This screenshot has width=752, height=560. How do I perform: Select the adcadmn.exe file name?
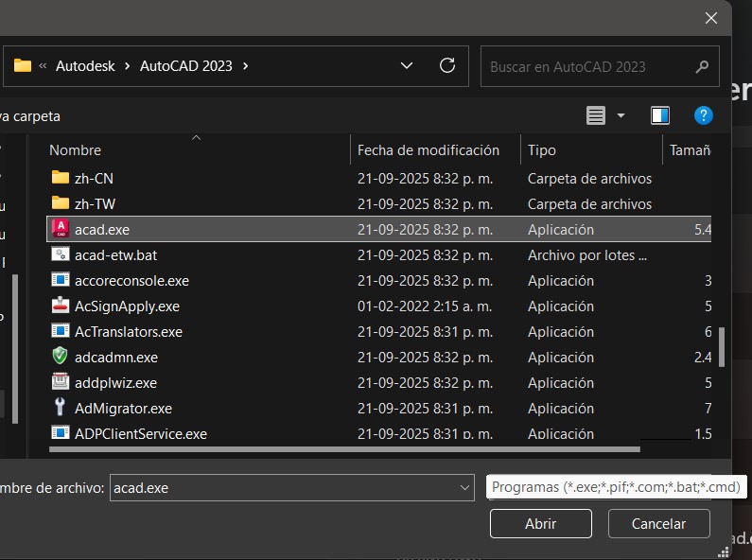[x=116, y=358]
